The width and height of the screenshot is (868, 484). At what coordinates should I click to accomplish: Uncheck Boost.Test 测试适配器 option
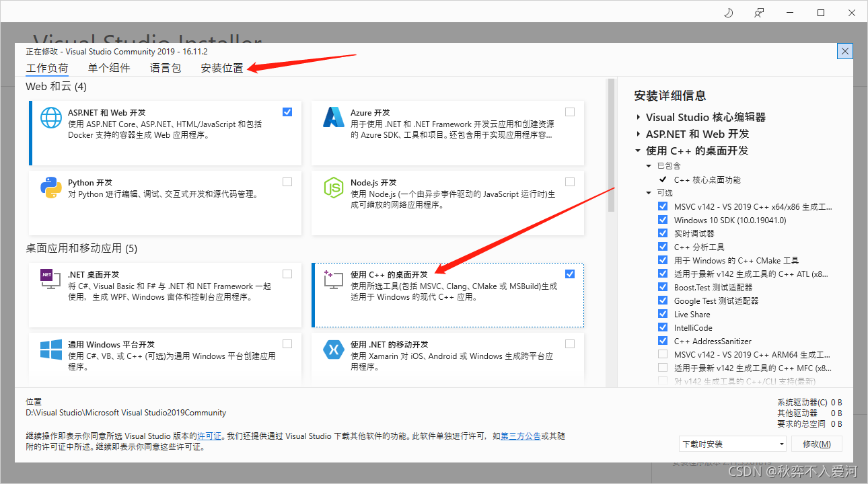(x=663, y=287)
